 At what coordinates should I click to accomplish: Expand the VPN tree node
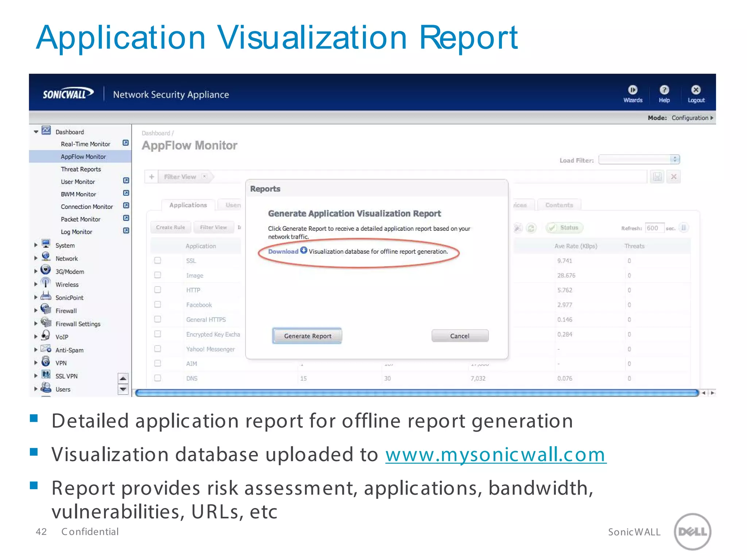(36, 363)
